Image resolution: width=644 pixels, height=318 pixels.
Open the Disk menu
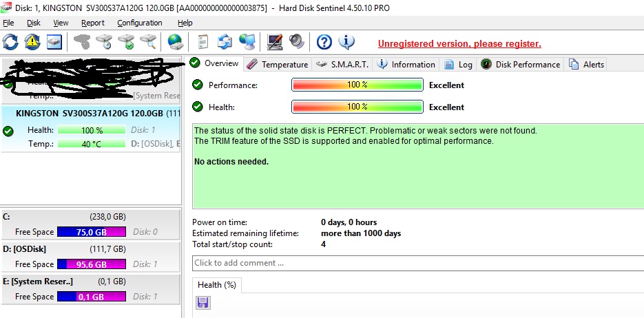coord(34,23)
